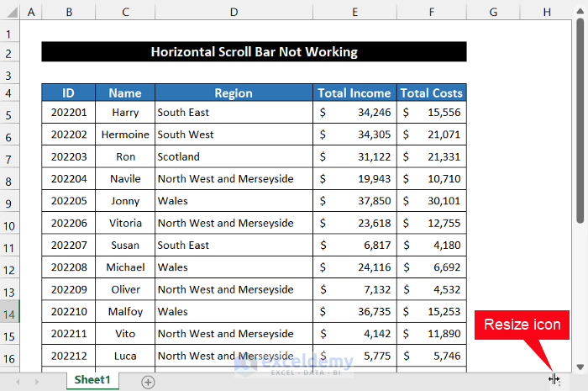Viewport: 588px width, 391px height.
Task: Click the vertical scrollbar up arrow
Action: (x=580, y=11)
